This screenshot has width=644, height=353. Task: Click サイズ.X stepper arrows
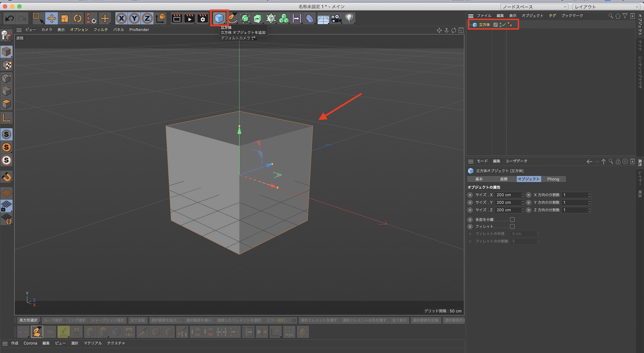pyautogui.click(x=522, y=195)
